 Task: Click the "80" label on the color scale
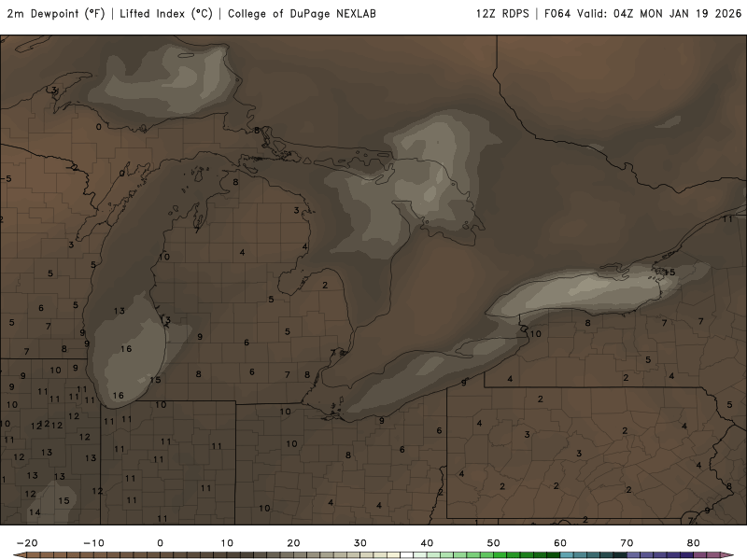(x=694, y=543)
